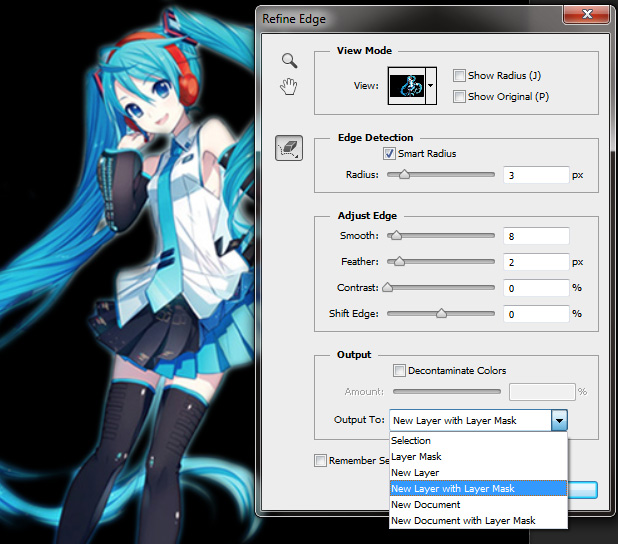Image resolution: width=618 pixels, height=544 pixels.
Task: Enable the Remember Settings checkbox
Action: pyautogui.click(x=320, y=460)
